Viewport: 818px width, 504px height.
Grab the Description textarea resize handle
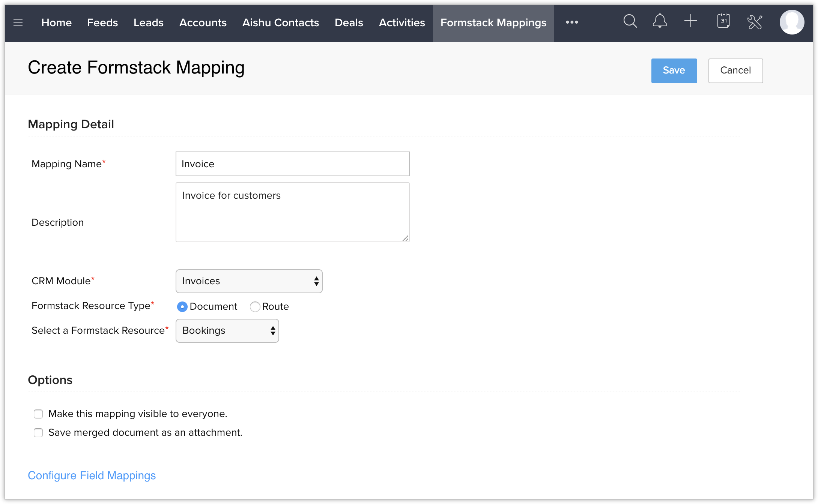(406, 238)
